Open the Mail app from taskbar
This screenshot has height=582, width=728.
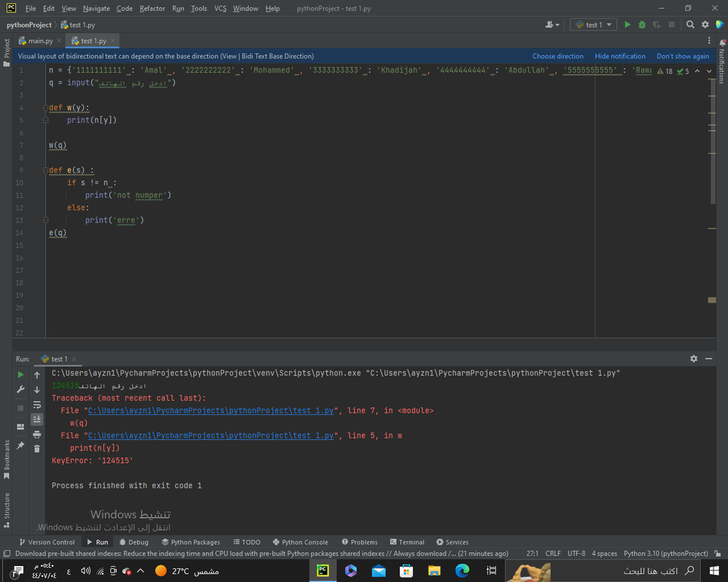pyautogui.click(x=379, y=570)
